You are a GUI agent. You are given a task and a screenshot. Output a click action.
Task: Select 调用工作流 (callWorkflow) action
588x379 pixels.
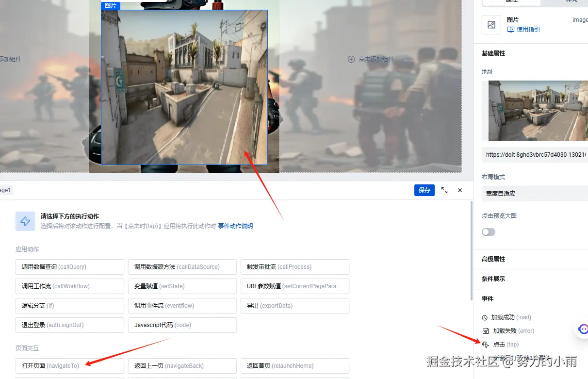coord(70,286)
